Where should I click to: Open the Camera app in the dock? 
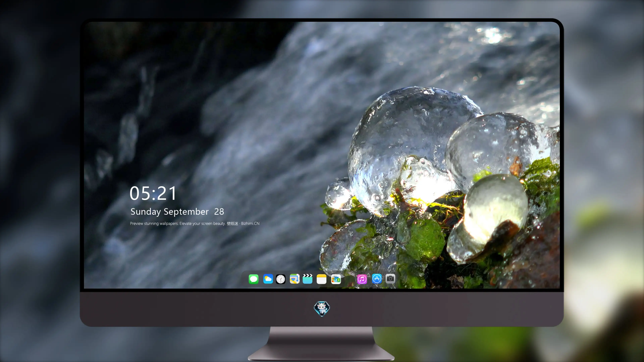[390, 279]
